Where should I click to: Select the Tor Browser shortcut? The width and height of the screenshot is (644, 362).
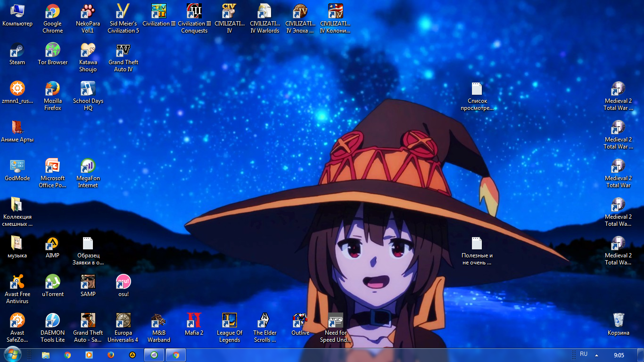(52, 54)
